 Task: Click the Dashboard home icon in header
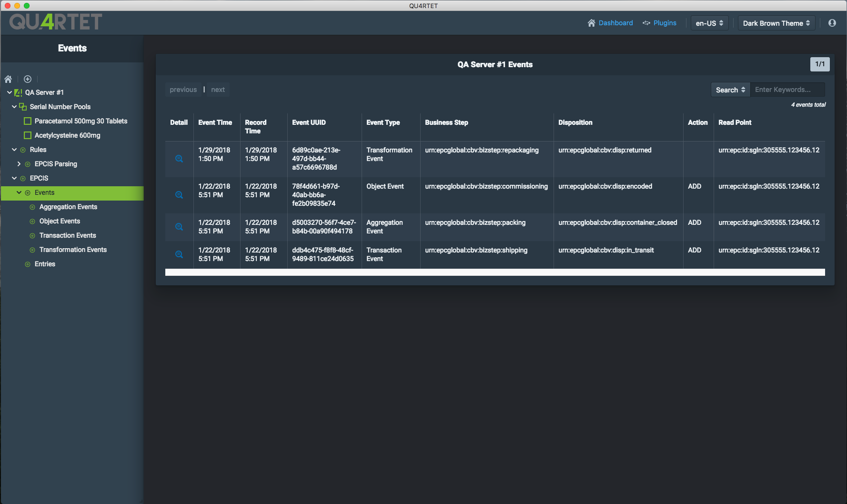(591, 23)
